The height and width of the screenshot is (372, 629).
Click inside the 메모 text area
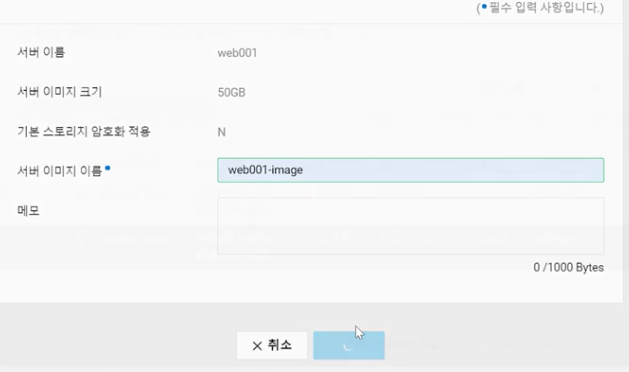tap(410, 226)
